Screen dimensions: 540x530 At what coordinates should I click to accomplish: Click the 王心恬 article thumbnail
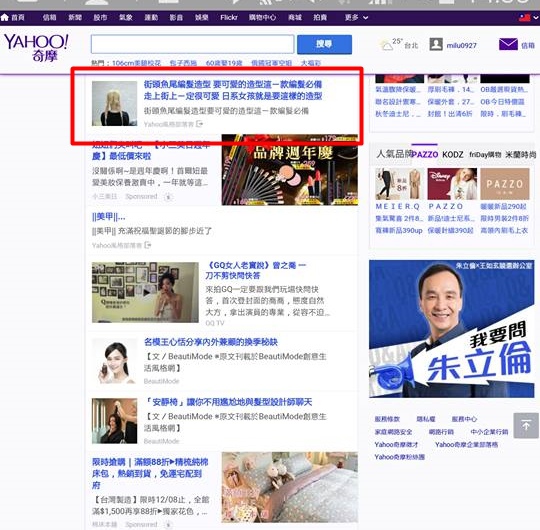pyautogui.click(x=114, y=361)
